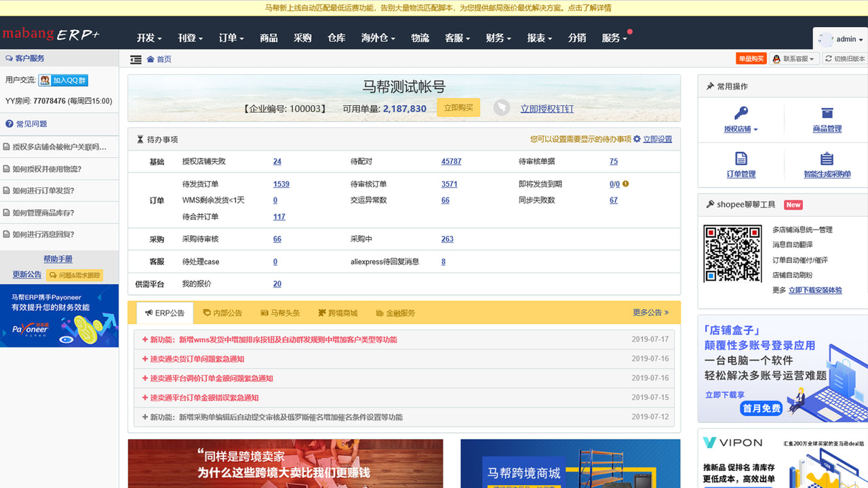Screen dimensions: 868x488
Task: Open the 立即授权钉钉 link
Action: [547, 108]
